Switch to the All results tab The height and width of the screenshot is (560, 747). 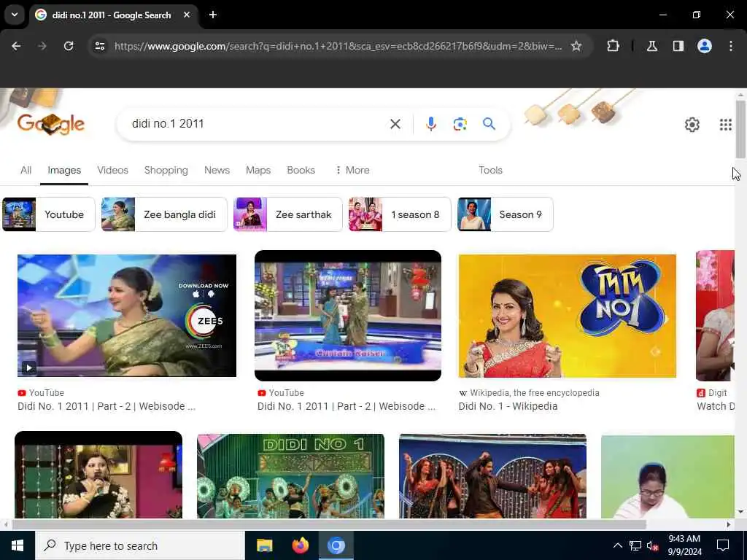26,170
